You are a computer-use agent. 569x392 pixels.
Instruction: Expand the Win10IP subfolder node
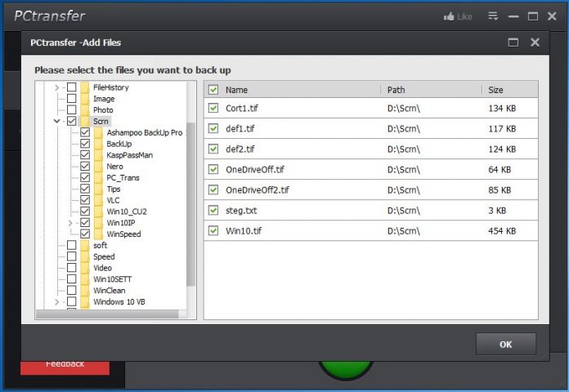pyautogui.click(x=70, y=223)
